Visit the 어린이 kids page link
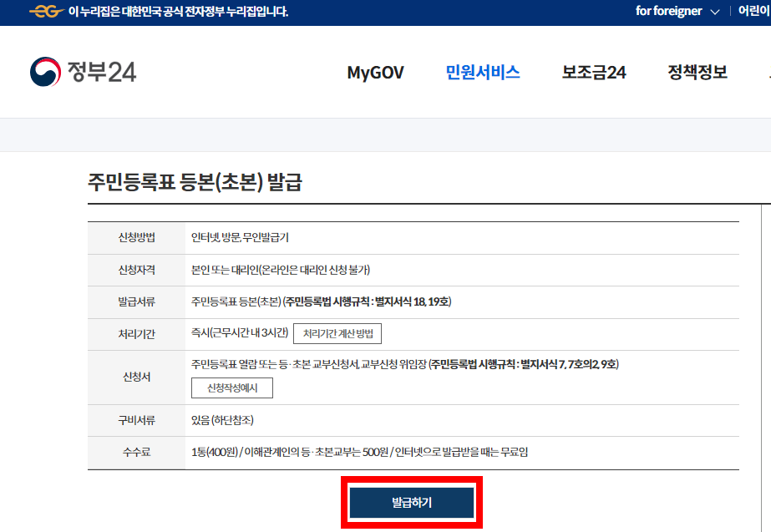Viewport: 771px width, 532px height. (x=757, y=12)
